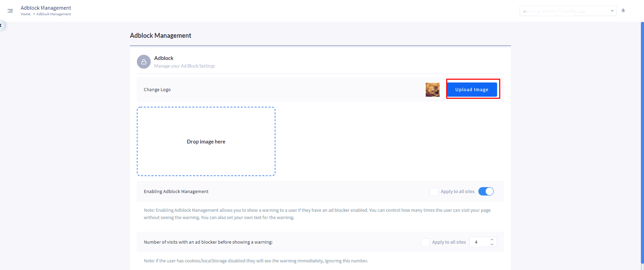
Task: Click the Adblock lock icon
Action: 144,62
